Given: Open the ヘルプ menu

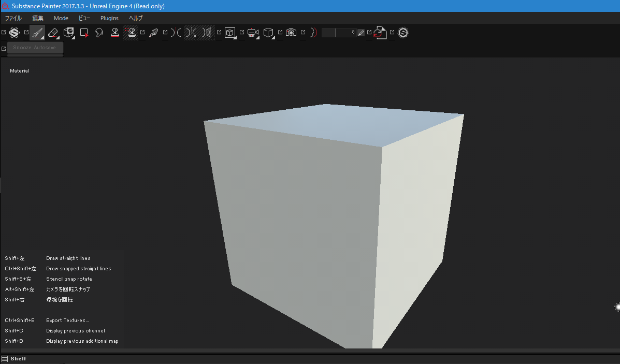Looking at the screenshot, I should coord(136,18).
